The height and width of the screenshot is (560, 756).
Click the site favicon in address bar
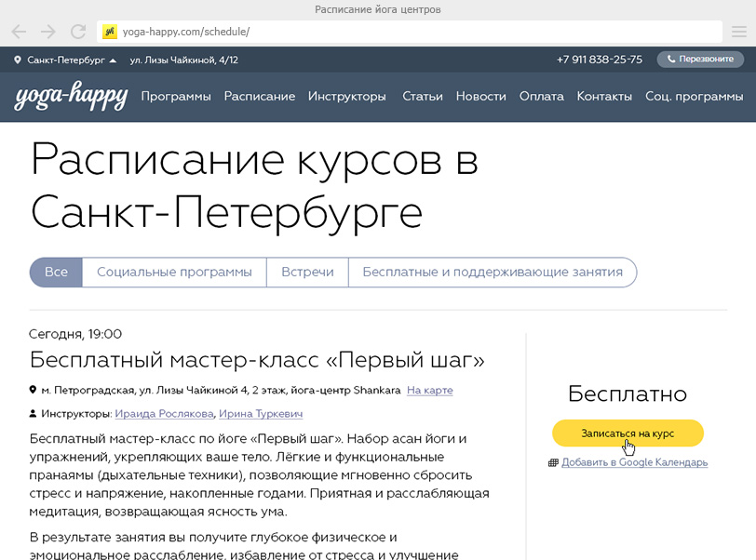coord(110,32)
